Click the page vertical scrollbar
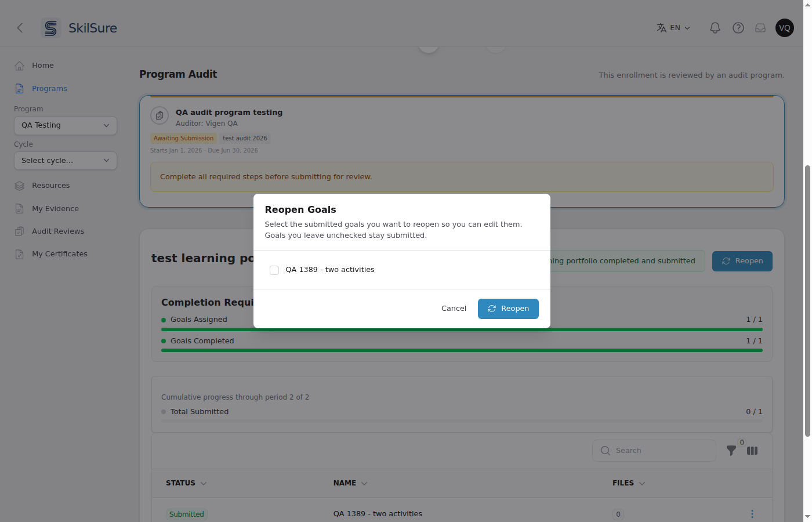The image size is (812, 522). coord(807,302)
